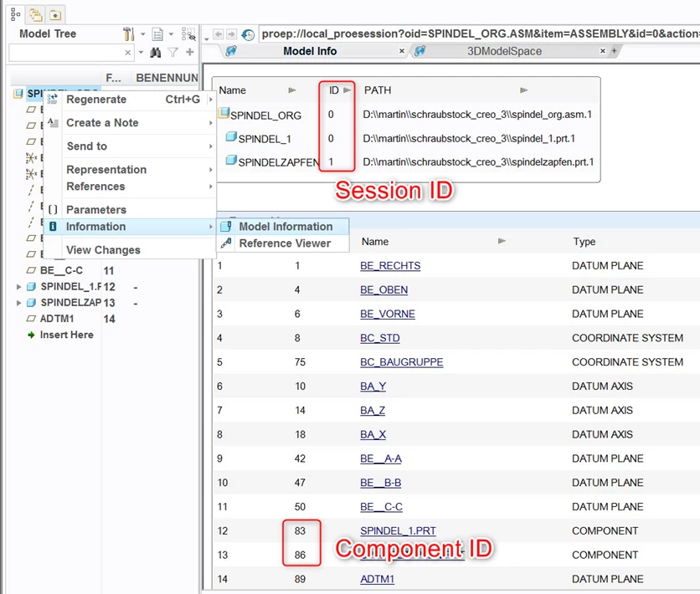The image size is (700, 594).
Task: Clear the Model Tree search field
Action: 127,53
